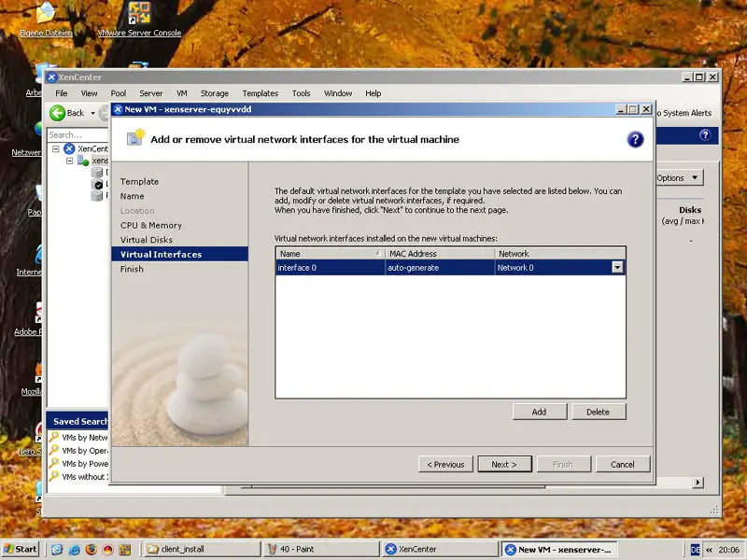This screenshot has height=560, width=747.
Task: Open the Network 0 dropdown arrow
Action: pyautogui.click(x=617, y=267)
